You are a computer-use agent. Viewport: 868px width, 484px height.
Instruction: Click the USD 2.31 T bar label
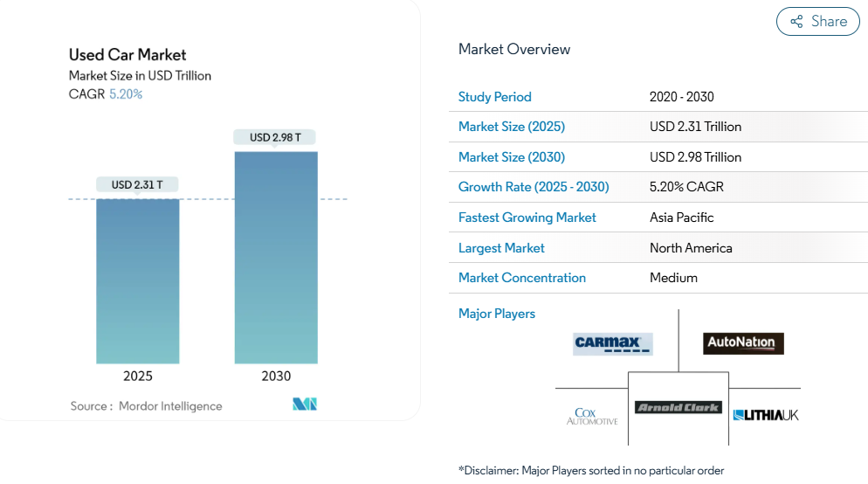(x=137, y=184)
